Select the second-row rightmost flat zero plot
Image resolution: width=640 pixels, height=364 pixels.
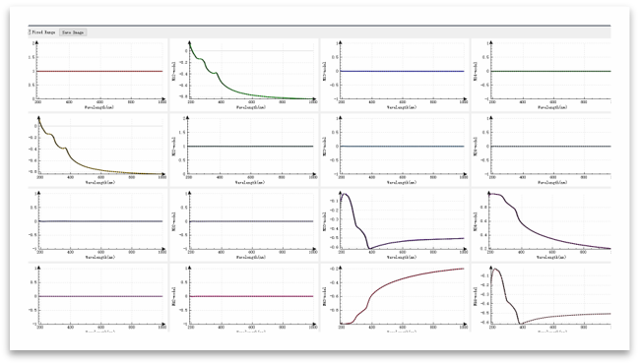click(x=542, y=150)
